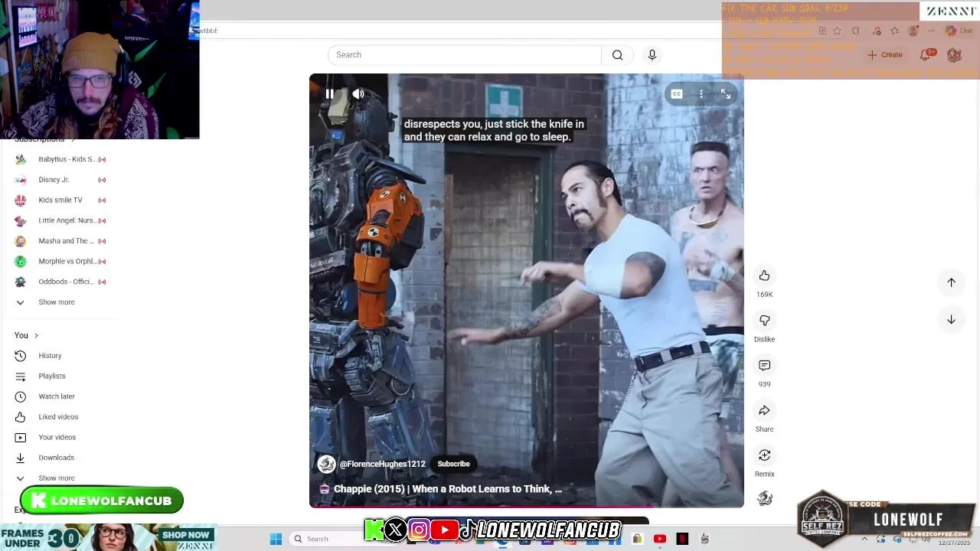Image resolution: width=980 pixels, height=551 pixels.
Task: Open Watch later list
Action: (x=57, y=396)
